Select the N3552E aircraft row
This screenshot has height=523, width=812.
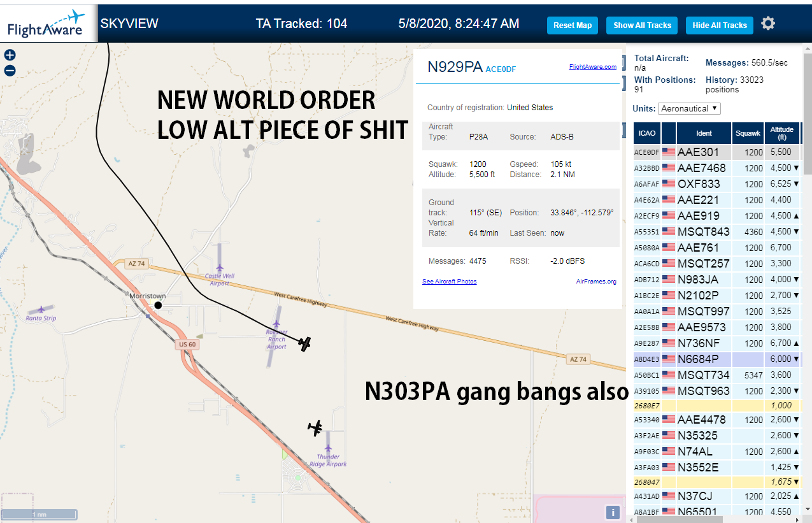[x=716, y=468]
